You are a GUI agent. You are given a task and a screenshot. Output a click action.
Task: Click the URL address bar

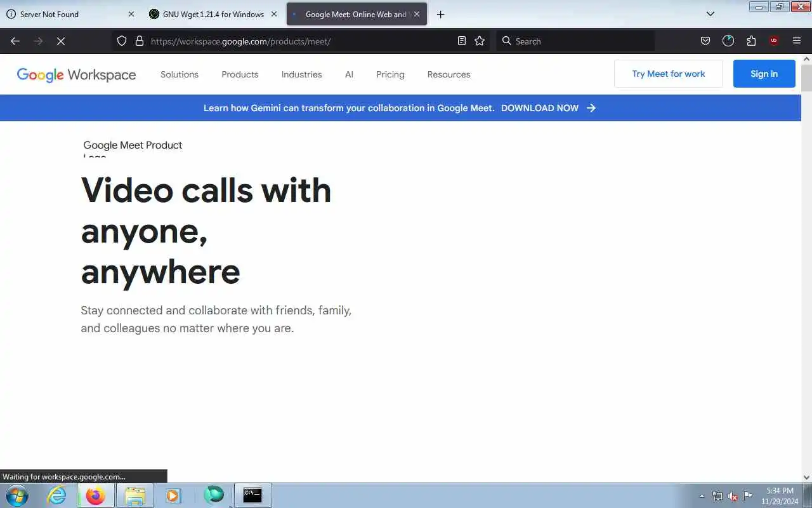click(x=301, y=41)
